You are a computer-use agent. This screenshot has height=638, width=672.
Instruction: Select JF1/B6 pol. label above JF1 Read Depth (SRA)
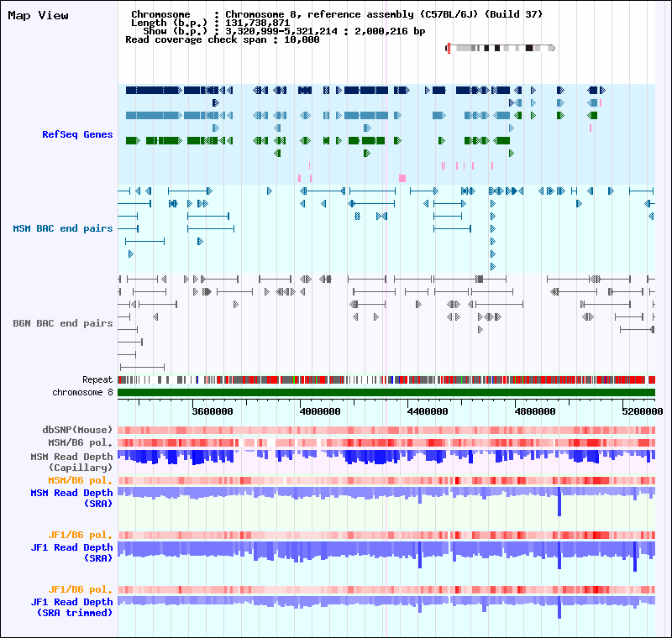pos(80,536)
